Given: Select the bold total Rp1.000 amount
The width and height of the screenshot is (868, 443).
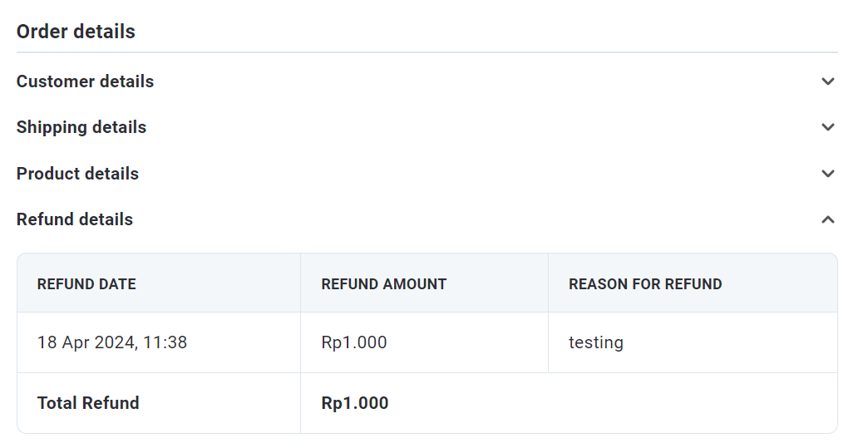Looking at the screenshot, I should 355,403.
